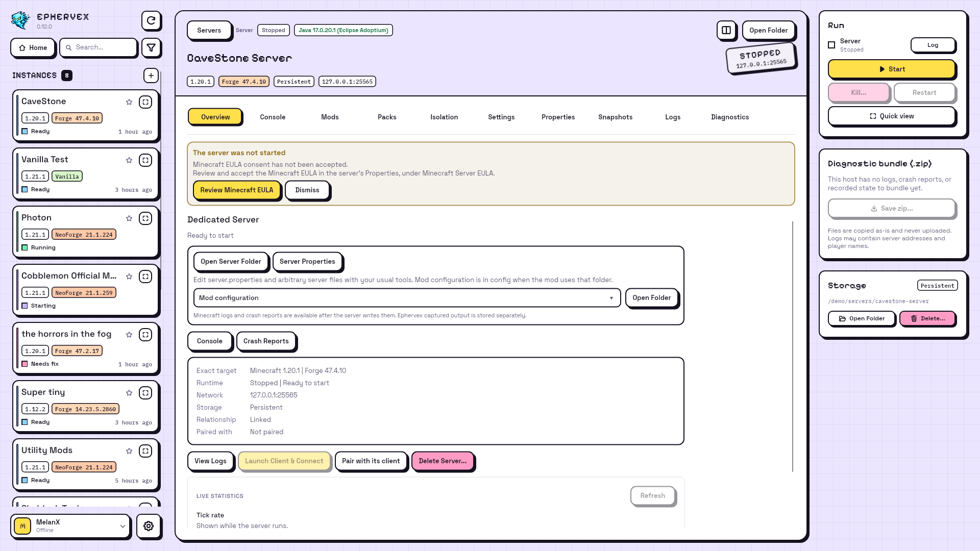Star the horrors in the fog instance

129,335
